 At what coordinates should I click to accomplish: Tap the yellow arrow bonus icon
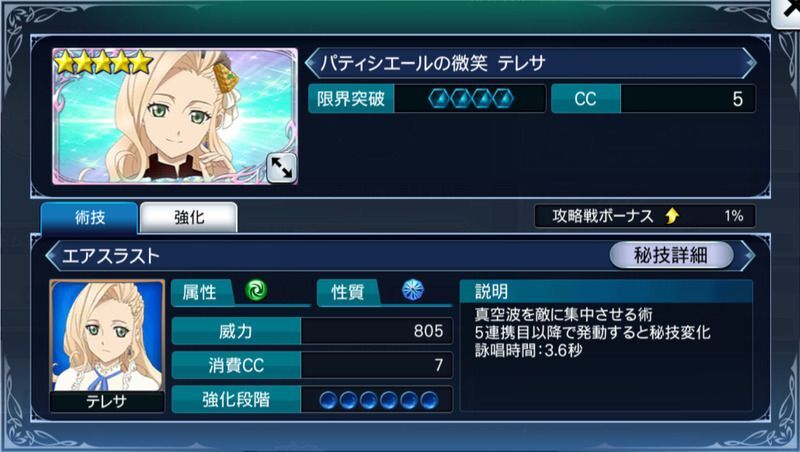coord(672,216)
